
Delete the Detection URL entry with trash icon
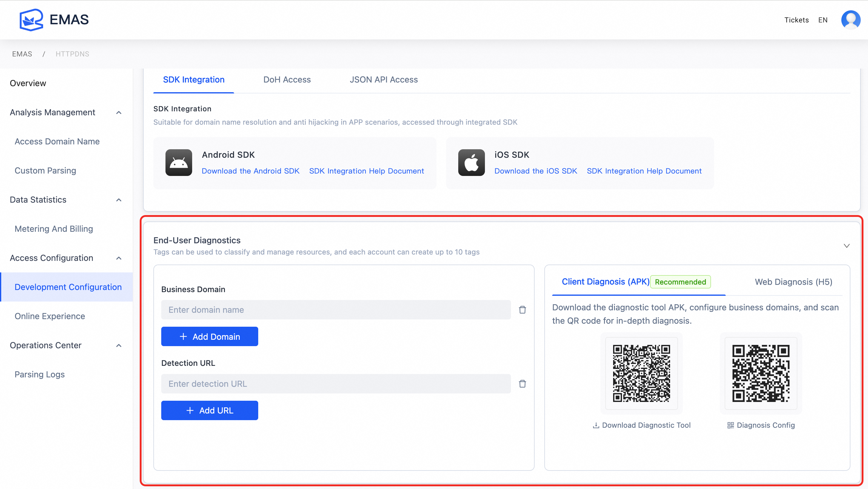click(522, 383)
